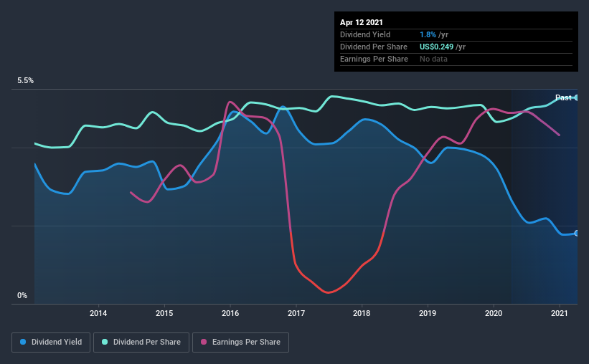Toggle the Dividend Yield legend button
Viewport: 589px width, 364px height.
51,343
